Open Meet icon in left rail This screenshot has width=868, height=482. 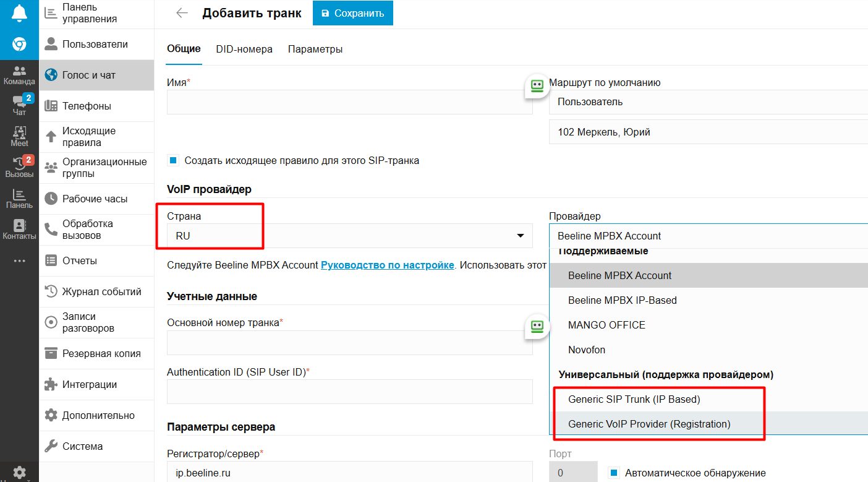click(19, 137)
